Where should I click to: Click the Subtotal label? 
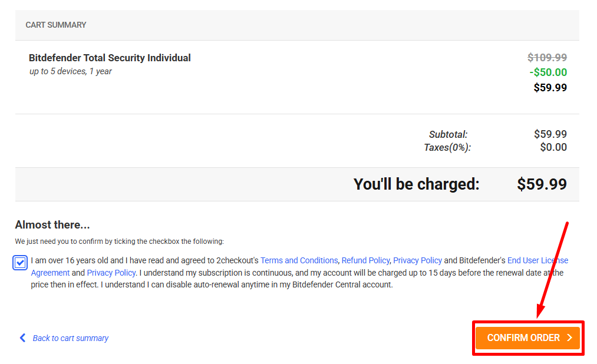click(448, 134)
